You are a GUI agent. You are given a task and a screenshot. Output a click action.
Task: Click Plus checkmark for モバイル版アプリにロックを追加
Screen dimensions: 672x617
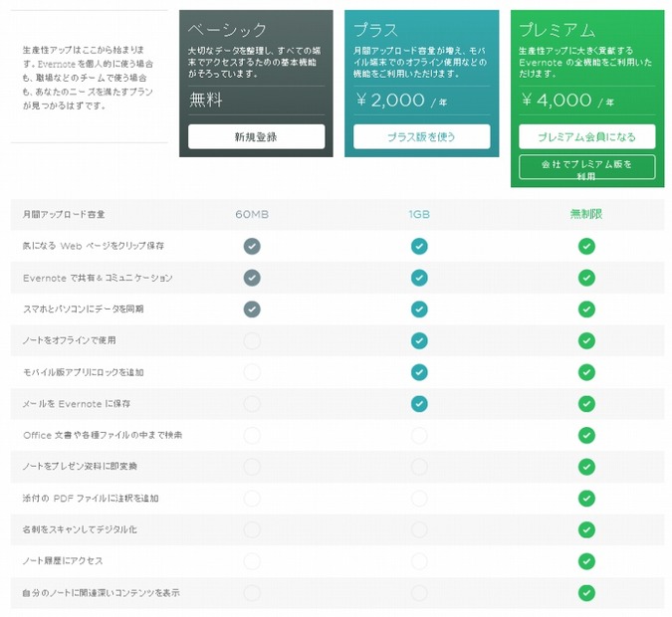point(419,372)
